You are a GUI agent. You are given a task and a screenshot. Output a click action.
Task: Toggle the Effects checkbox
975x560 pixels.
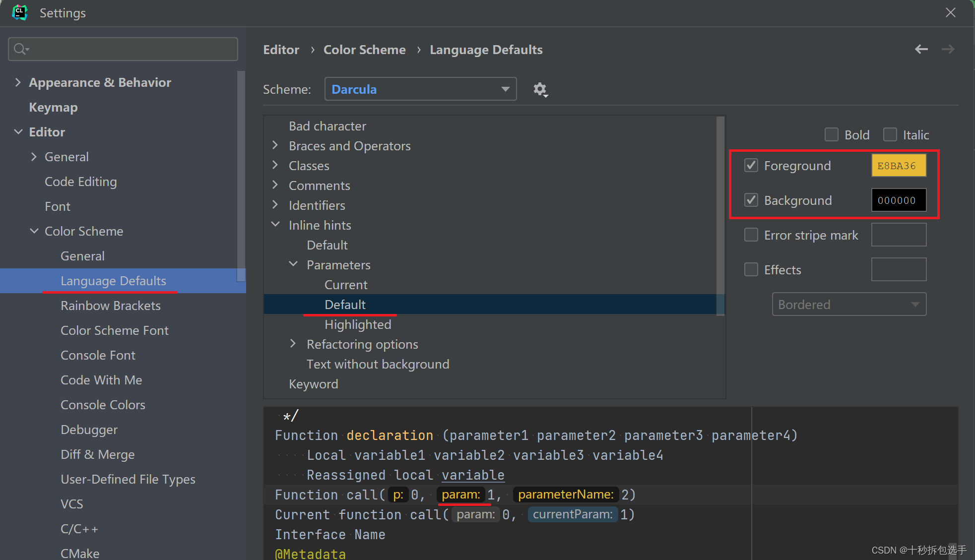[751, 269]
